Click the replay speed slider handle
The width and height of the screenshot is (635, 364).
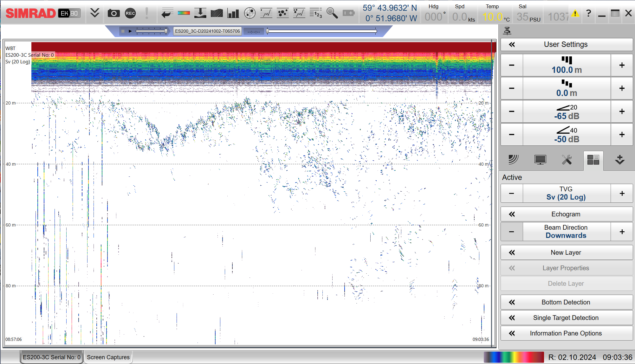[x=166, y=31]
